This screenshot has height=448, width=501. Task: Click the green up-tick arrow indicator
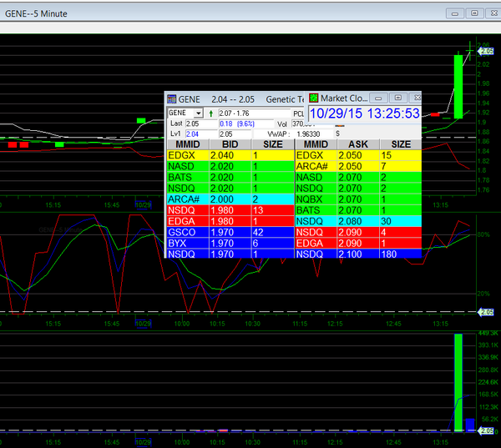(211, 113)
